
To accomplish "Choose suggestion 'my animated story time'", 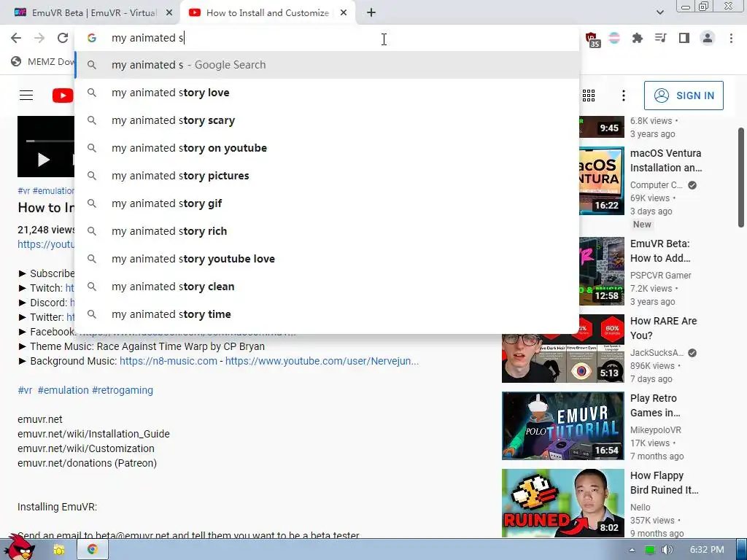I will pos(328,314).
